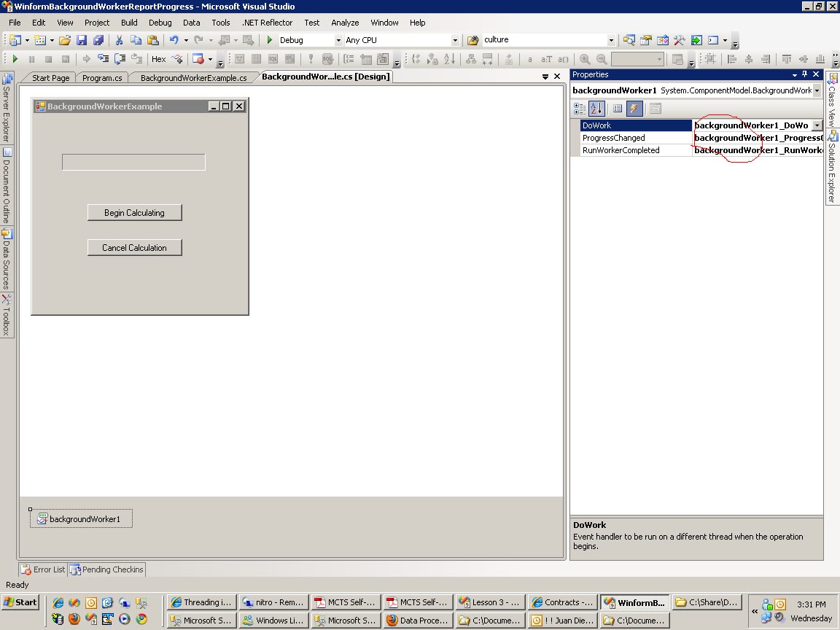This screenshot has height=630, width=840.
Task: Select the progress bar on the form
Action: click(133, 163)
